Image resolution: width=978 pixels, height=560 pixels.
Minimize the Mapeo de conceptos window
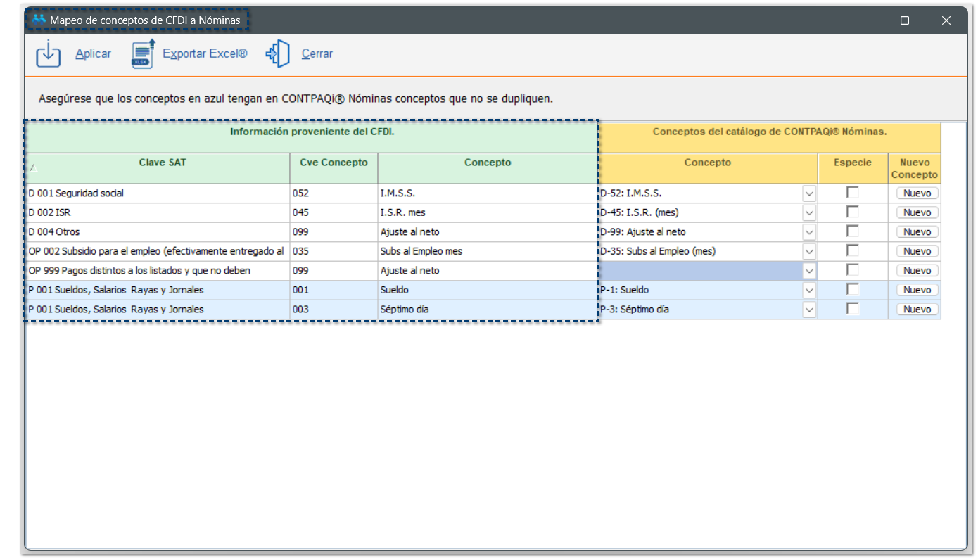[863, 20]
